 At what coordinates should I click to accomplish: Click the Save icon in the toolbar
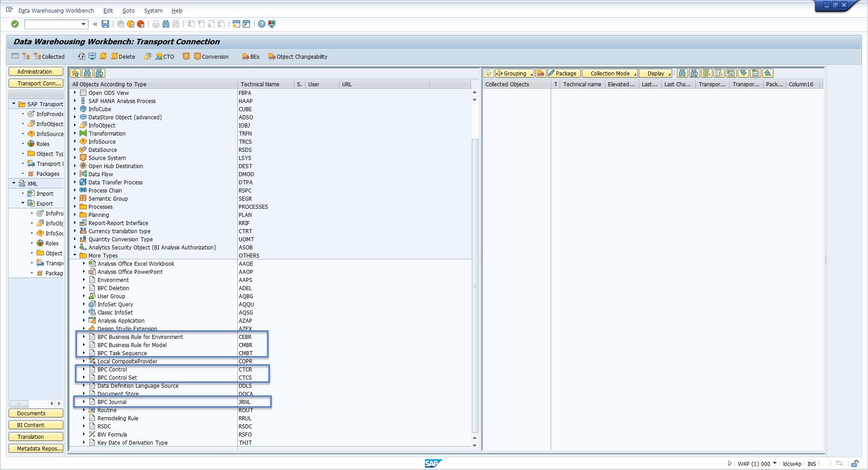(105, 24)
